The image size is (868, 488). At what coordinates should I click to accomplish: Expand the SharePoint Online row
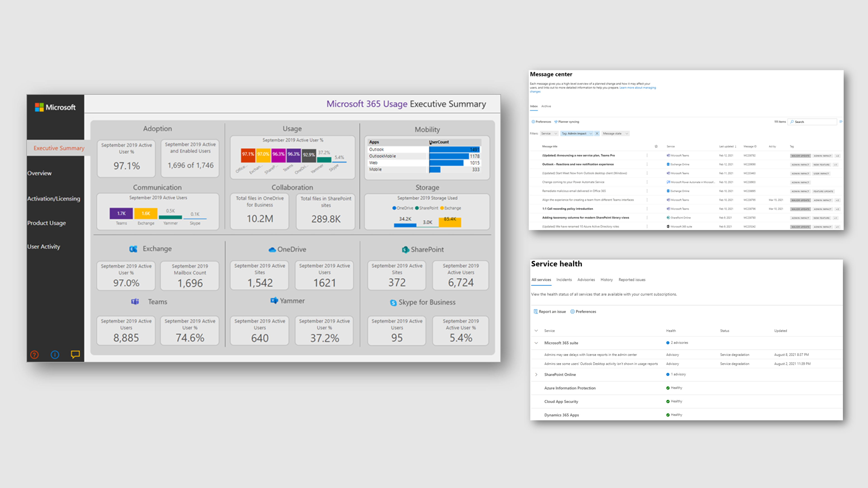pos(536,375)
